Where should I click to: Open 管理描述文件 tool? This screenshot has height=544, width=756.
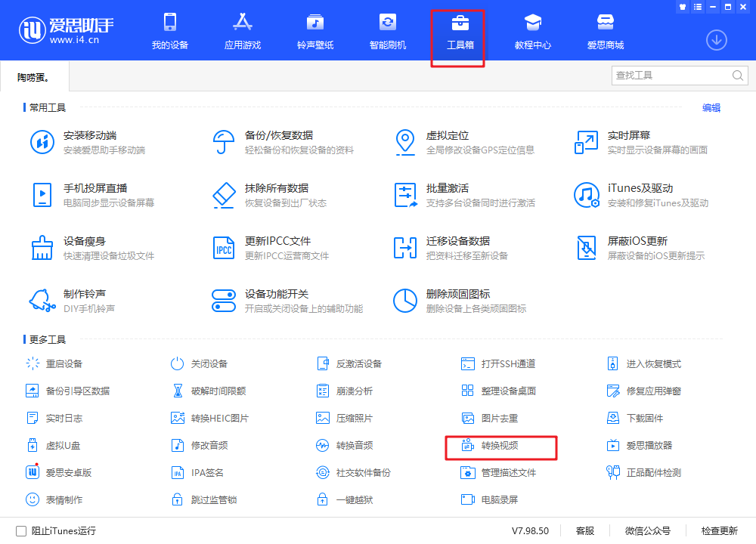pyautogui.click(x=498, y=473)
